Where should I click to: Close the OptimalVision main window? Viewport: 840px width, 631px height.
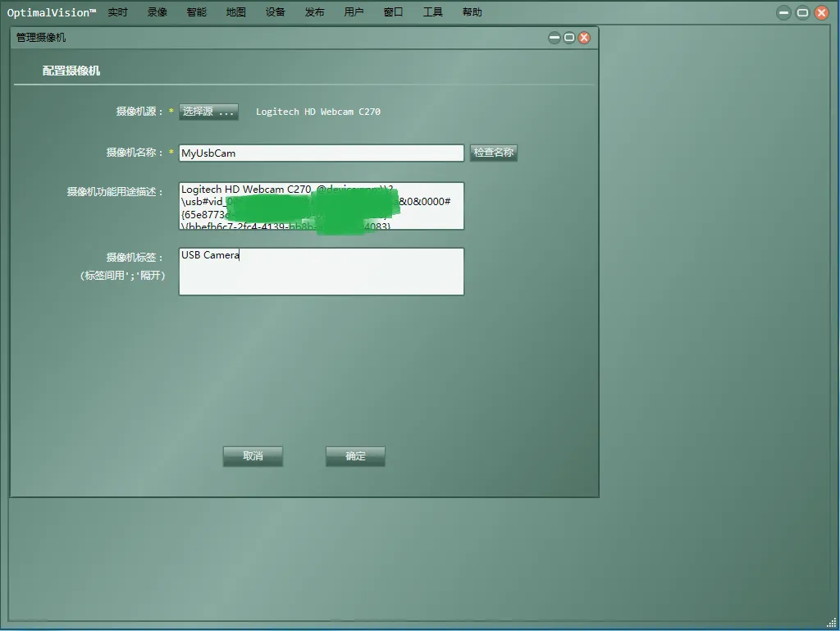(x=821, y=13)
